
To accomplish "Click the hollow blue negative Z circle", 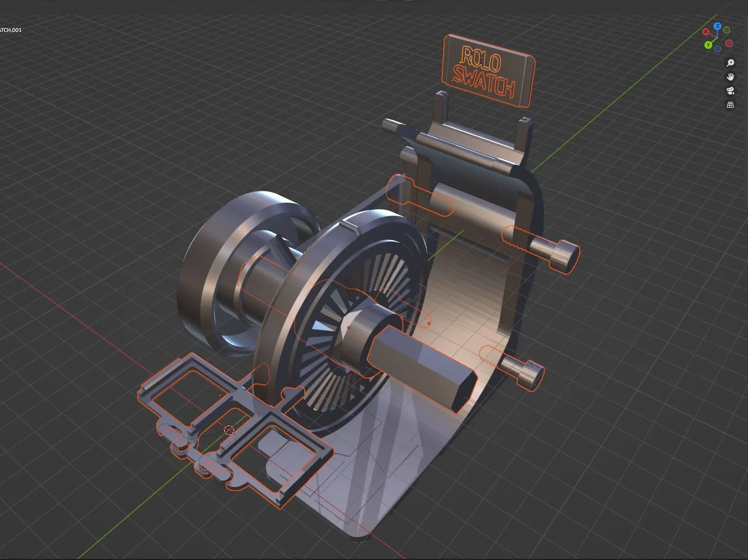I will tap(717, 49).
